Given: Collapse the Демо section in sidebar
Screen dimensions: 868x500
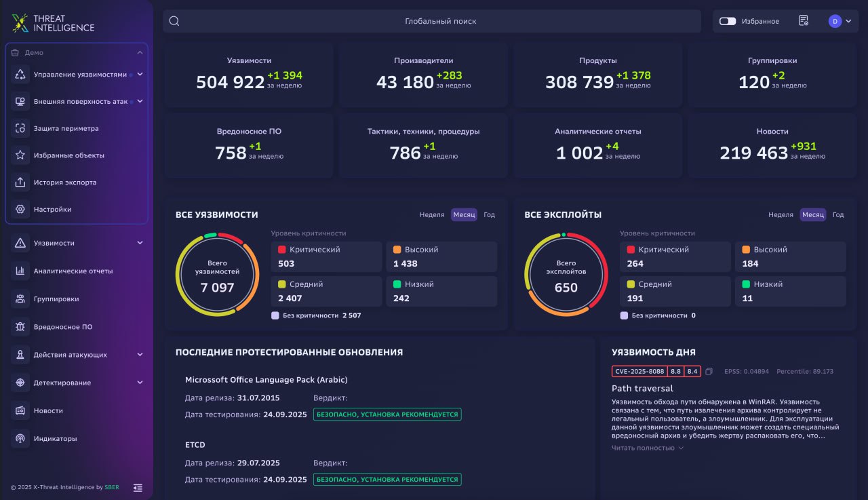Looking at the screenshot, I should (140, 52).
